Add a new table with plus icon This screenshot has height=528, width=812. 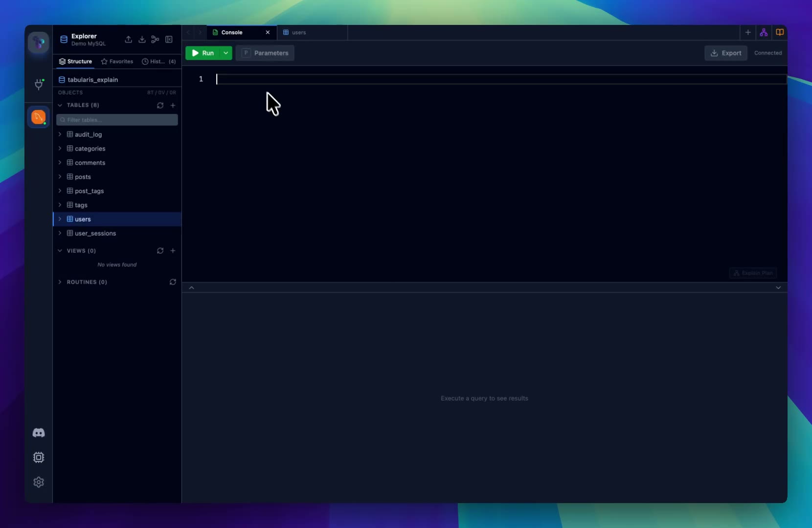tap(173, 105)
